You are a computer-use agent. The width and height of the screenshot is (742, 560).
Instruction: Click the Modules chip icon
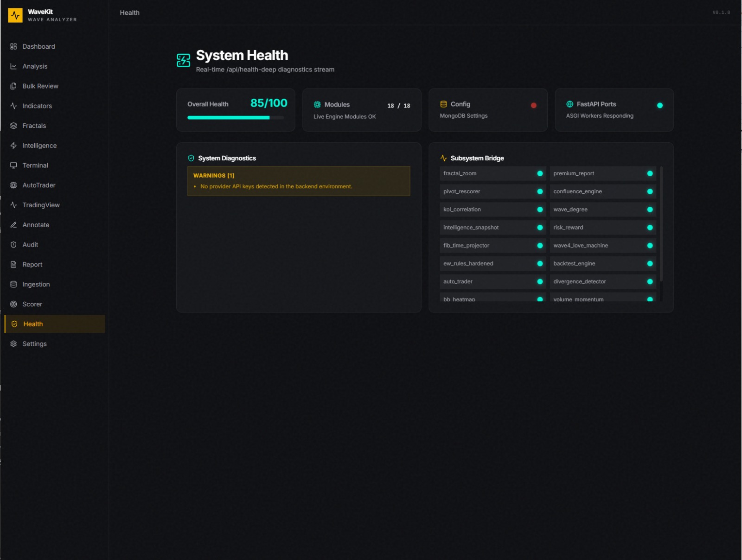317,104
